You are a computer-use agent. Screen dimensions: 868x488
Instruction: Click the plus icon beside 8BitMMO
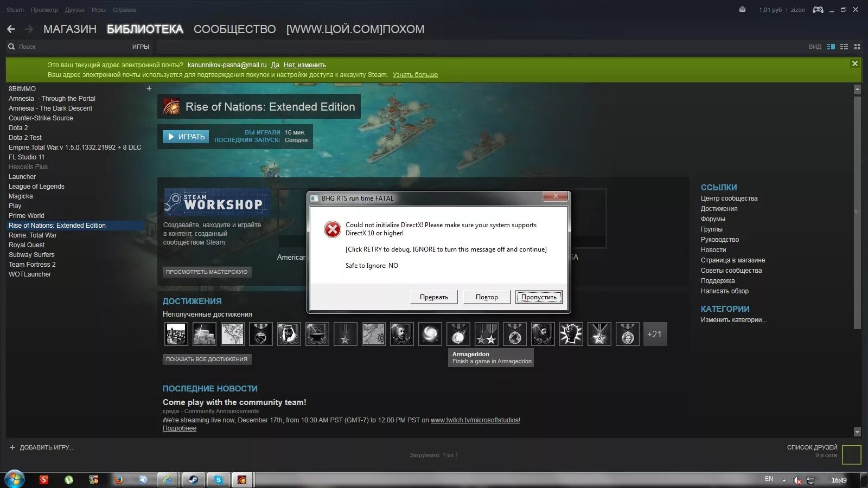coord(149,88)
